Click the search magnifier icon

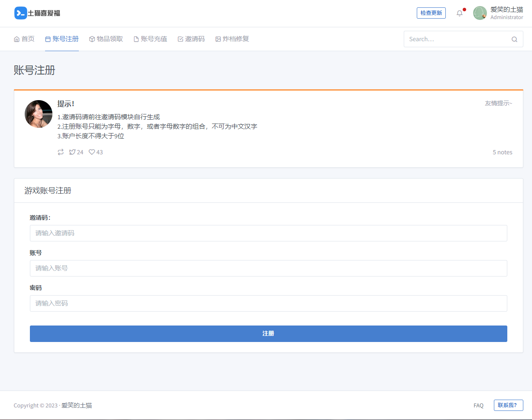[x=514, y=39]
